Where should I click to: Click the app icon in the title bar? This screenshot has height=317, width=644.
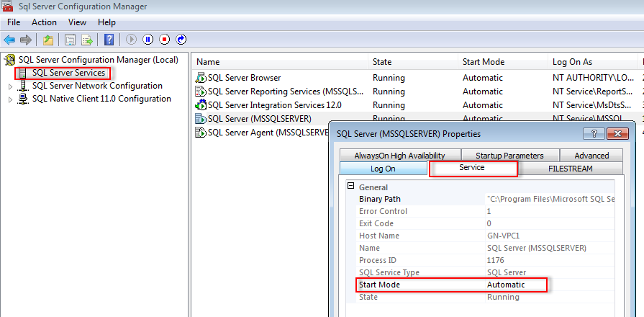pyautogui.click(x=8, y=6)
